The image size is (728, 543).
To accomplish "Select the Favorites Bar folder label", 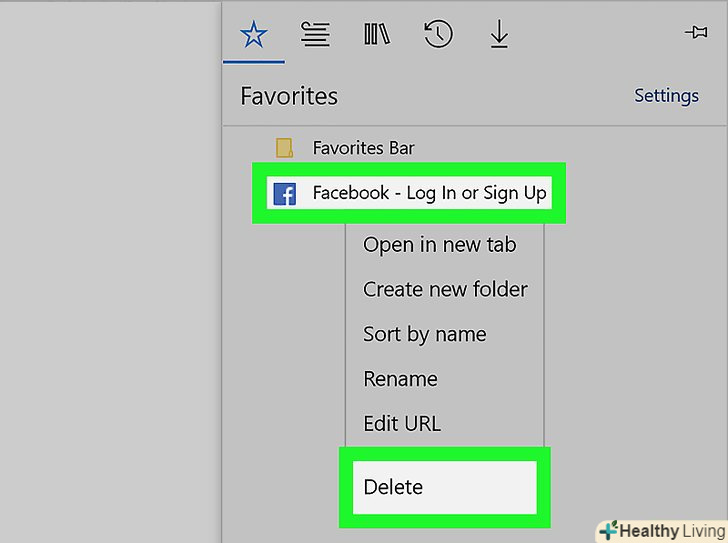I will point(363,148).
